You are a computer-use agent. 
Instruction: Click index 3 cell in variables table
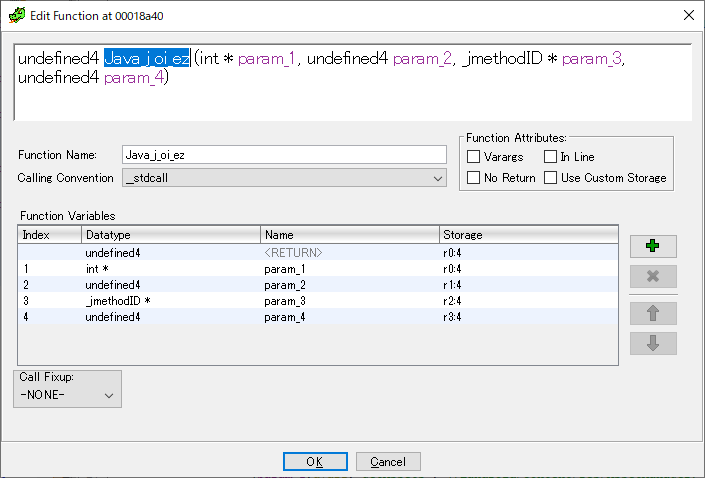click(x=49, y=301)
